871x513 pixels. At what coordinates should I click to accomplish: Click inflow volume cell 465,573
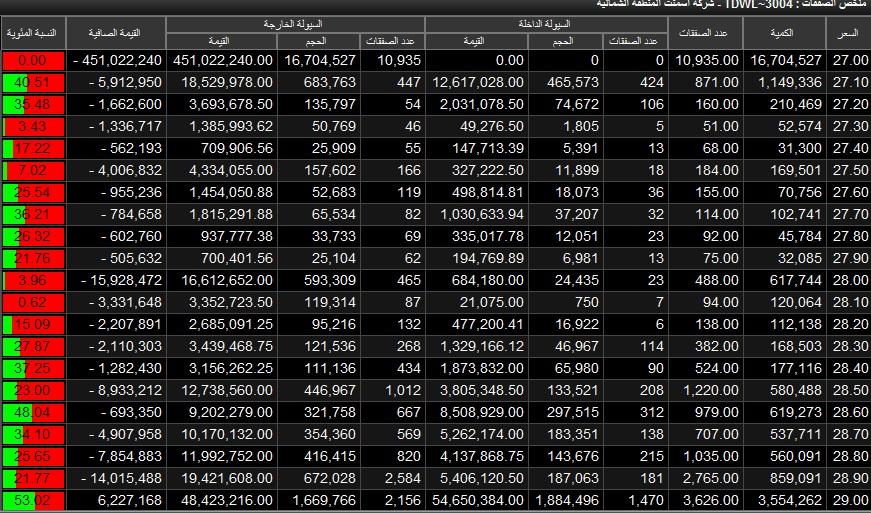pos(565,82)
